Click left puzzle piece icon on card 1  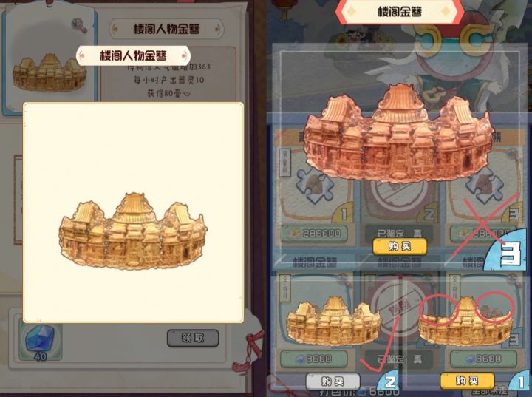(315, 186)
